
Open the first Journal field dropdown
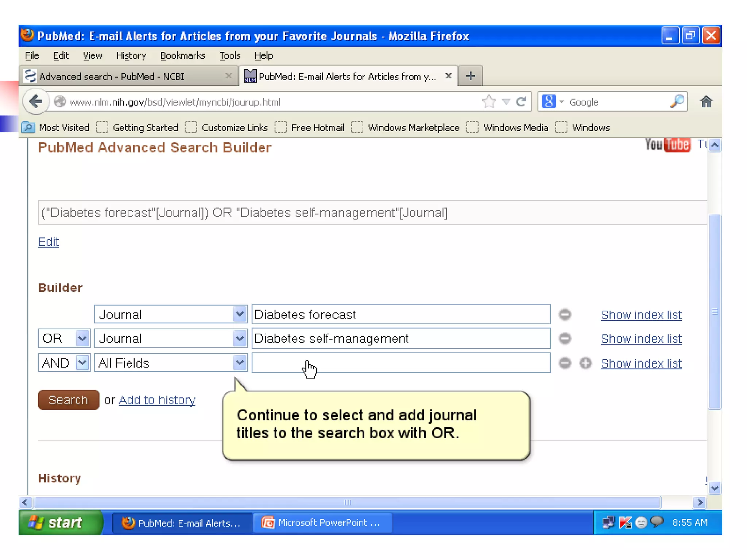tap(239, 314)
